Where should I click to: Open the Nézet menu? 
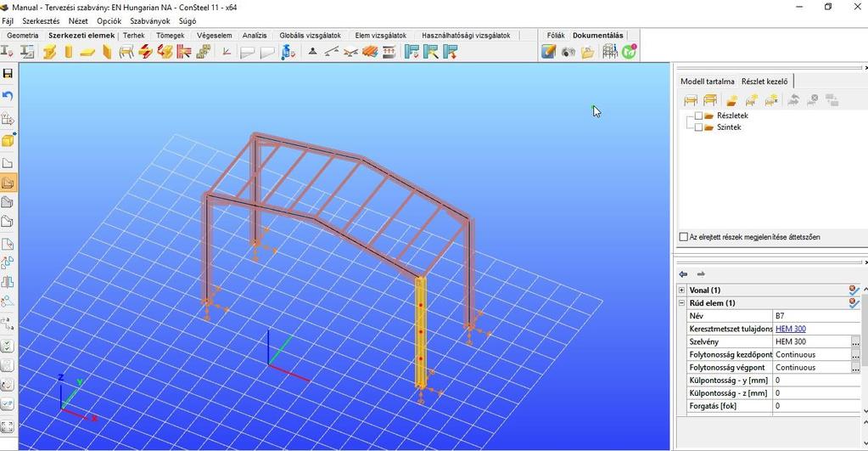[78, 21]
